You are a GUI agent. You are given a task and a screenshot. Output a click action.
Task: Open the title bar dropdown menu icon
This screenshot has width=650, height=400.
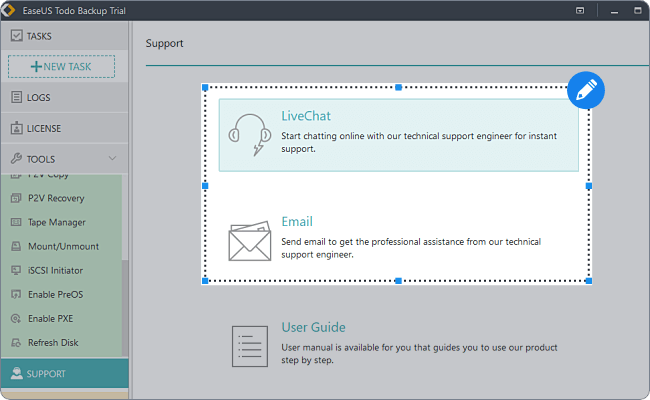pyautogui.click(x=580, y=10)
